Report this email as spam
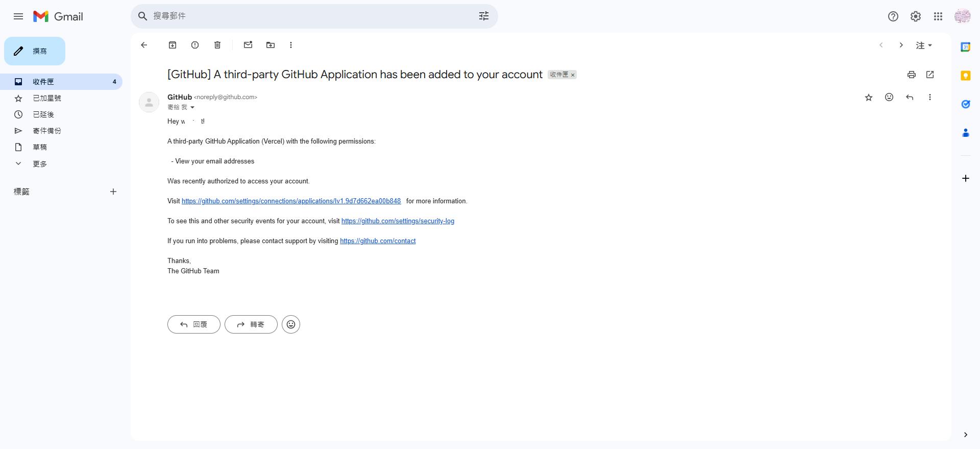Screen dimensions: 980x449 coord(195,45)
